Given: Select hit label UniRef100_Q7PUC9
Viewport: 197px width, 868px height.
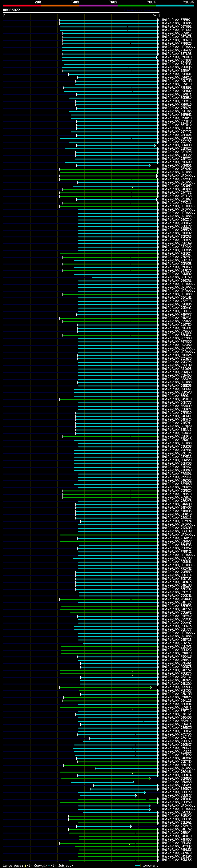Looking at the screenshot, I should [x=177, y=413].
